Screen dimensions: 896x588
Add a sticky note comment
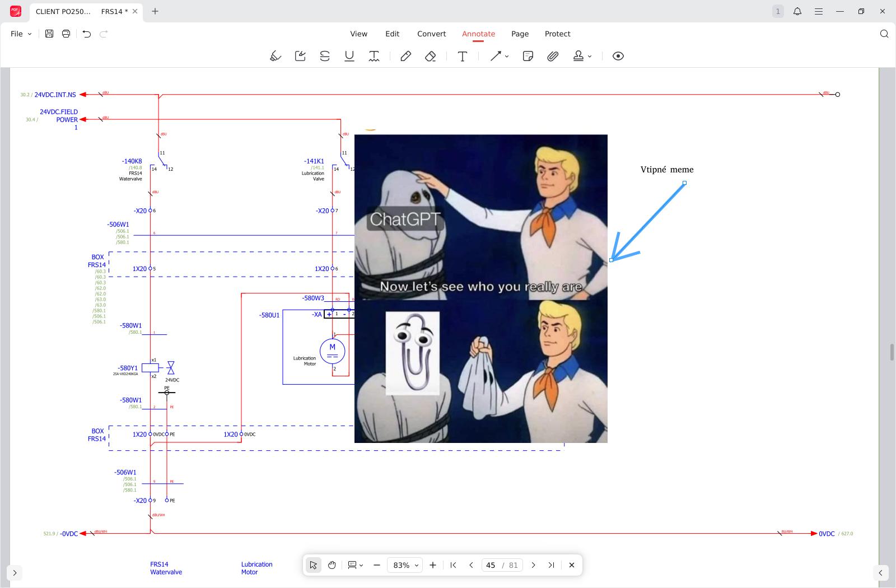(x=528, y=56)
